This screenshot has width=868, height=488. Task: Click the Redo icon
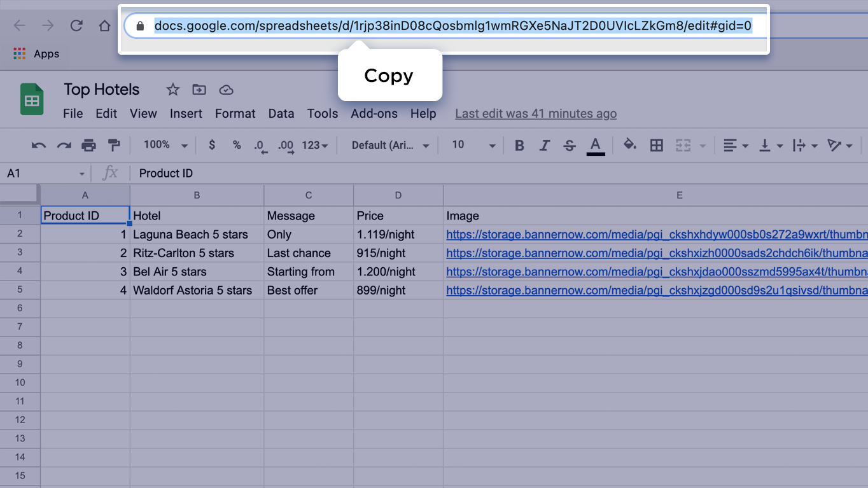[64, 146]
